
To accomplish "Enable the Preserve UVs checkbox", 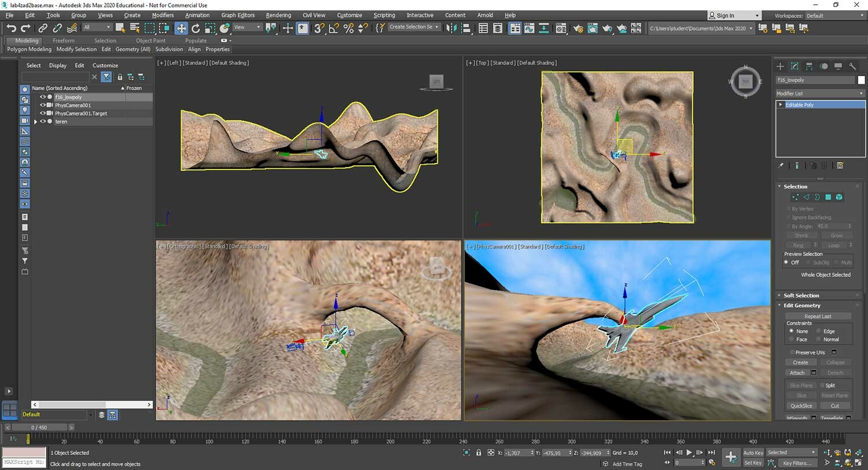I will tap(792, 352).
